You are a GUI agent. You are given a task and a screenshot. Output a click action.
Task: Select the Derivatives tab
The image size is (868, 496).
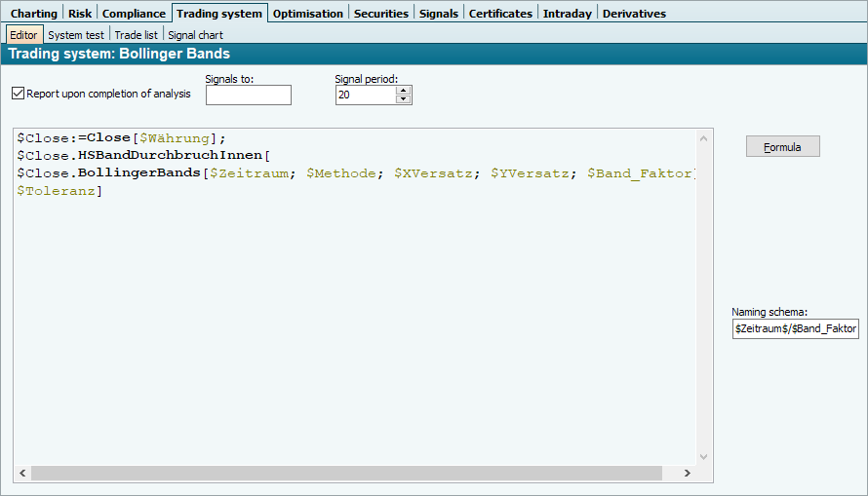coord(634,14)
